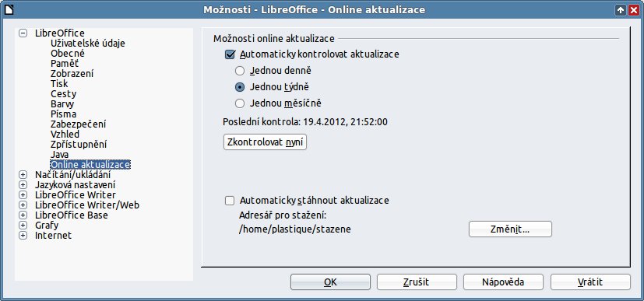
Task: Select the Jednou denně option
Action: tap(239, 71)
